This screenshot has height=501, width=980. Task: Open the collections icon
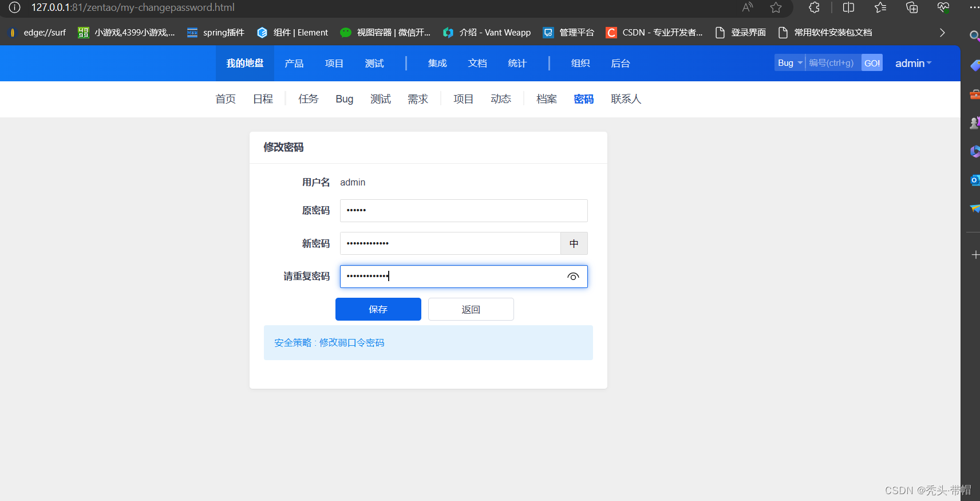click(912, 7)
